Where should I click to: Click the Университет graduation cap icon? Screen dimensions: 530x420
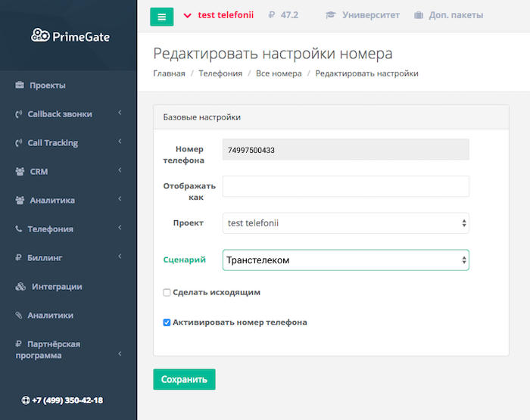click(330, 15)
